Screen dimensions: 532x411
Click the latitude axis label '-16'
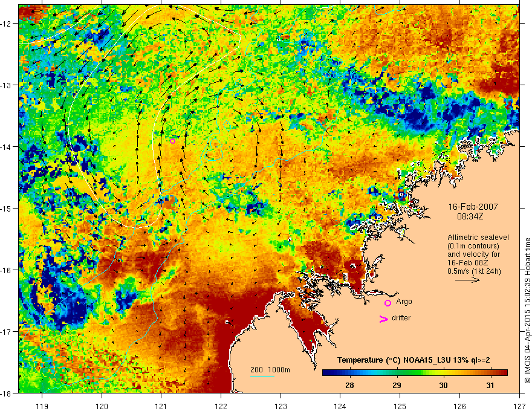7,270
